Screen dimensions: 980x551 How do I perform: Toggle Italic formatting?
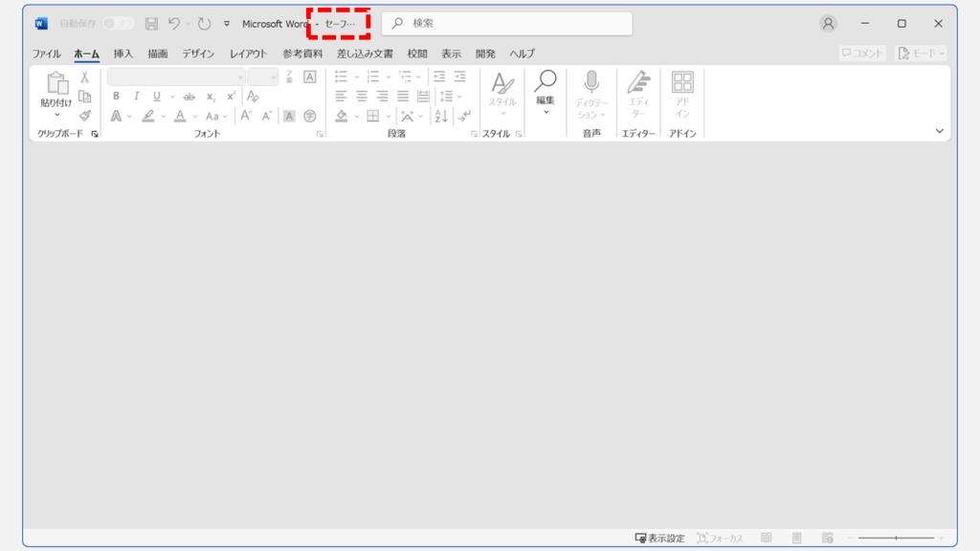pos(136,97)
